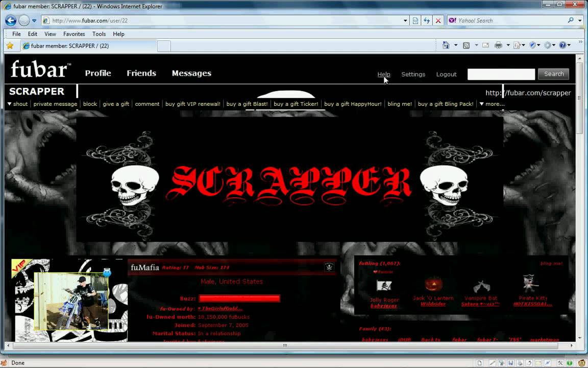
Task: Open fubar Settings link
Action: 413,74
